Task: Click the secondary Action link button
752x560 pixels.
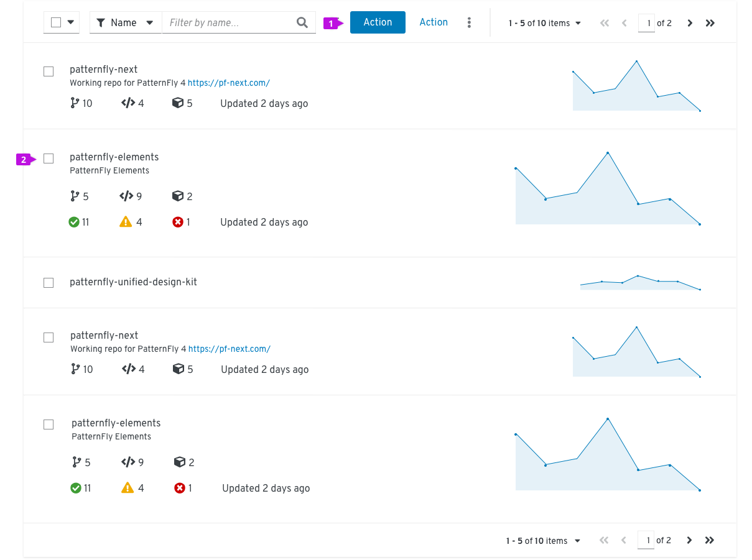Action: [x=434, y=22]
